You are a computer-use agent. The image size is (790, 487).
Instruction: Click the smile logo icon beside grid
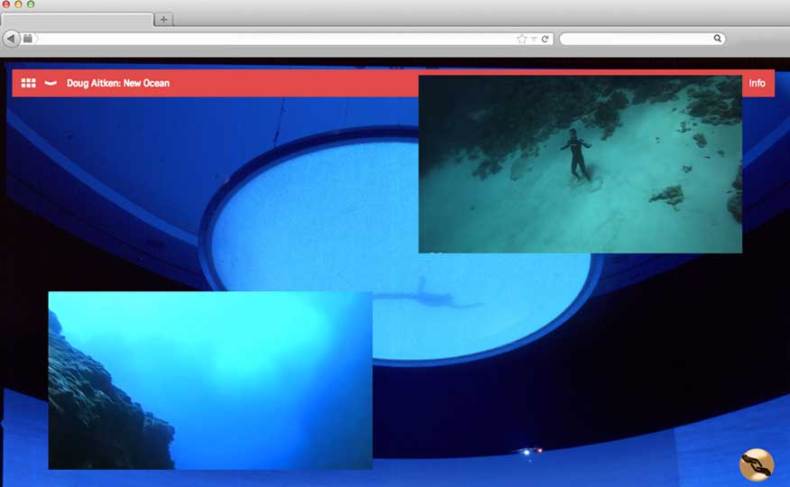[x=50, y=83]
